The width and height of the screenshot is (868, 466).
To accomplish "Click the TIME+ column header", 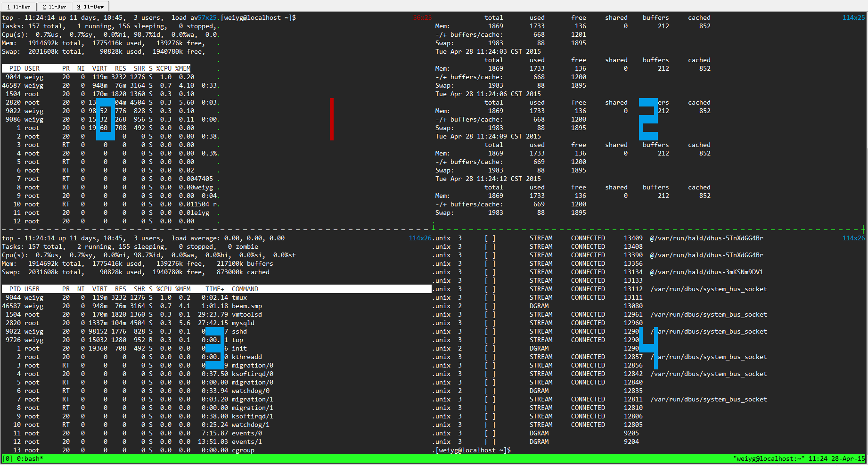I will click(214, 289).
